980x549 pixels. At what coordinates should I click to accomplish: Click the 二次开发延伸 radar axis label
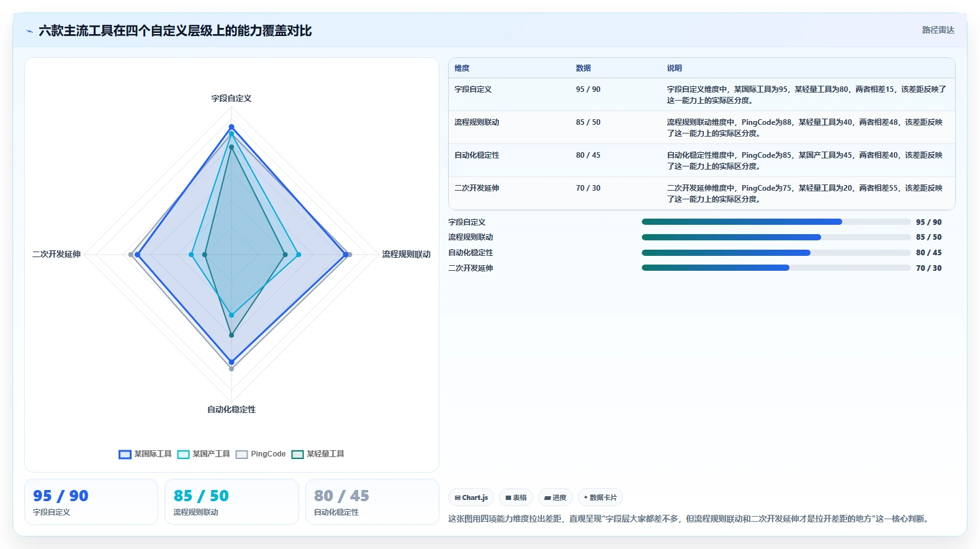[56, 254]
